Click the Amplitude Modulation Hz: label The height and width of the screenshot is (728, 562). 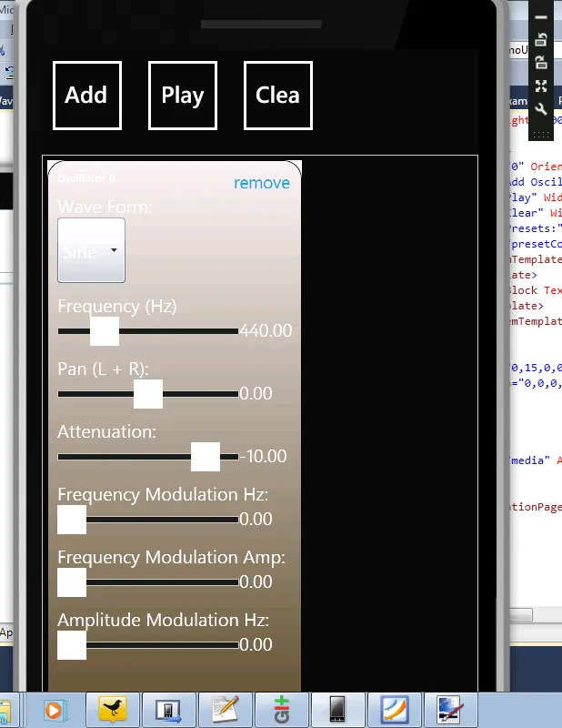pyautogui.click(x=164, y=620)
